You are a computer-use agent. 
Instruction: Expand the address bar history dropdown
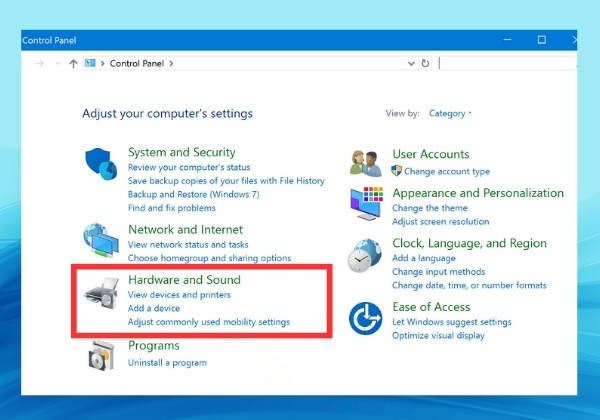click(411, 63)
